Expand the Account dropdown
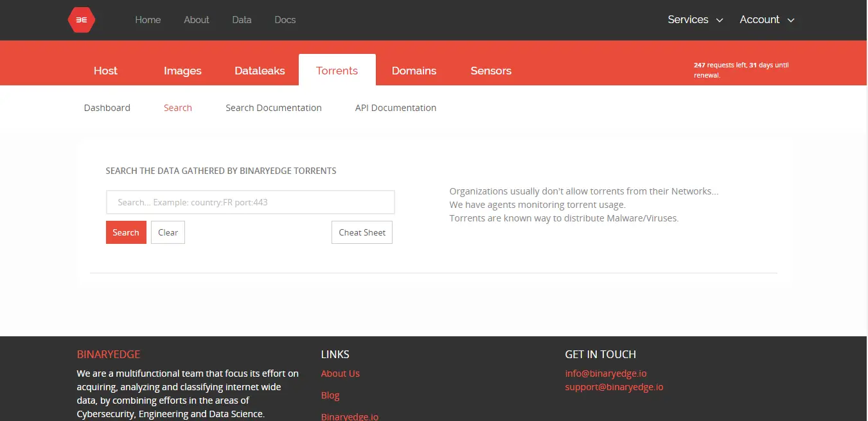Screen dimensions: 868x421 click(x=767, y=20)
